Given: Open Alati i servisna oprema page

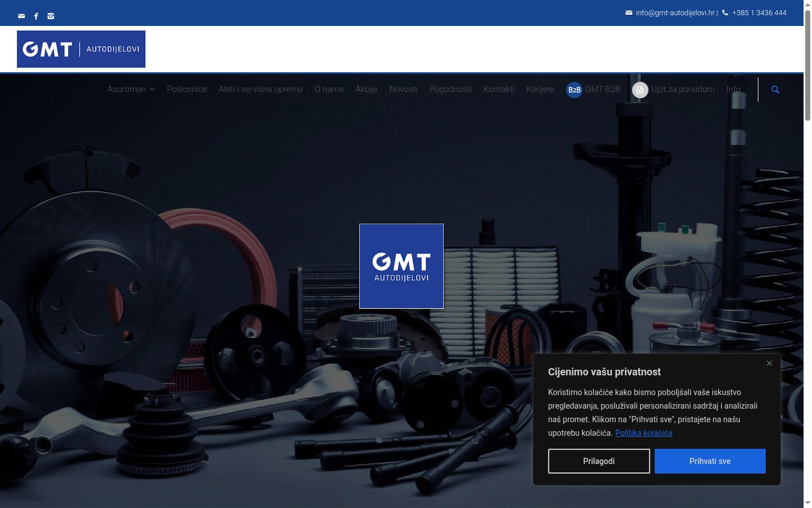Looking at the screenshot, I should tap(261, 89).
